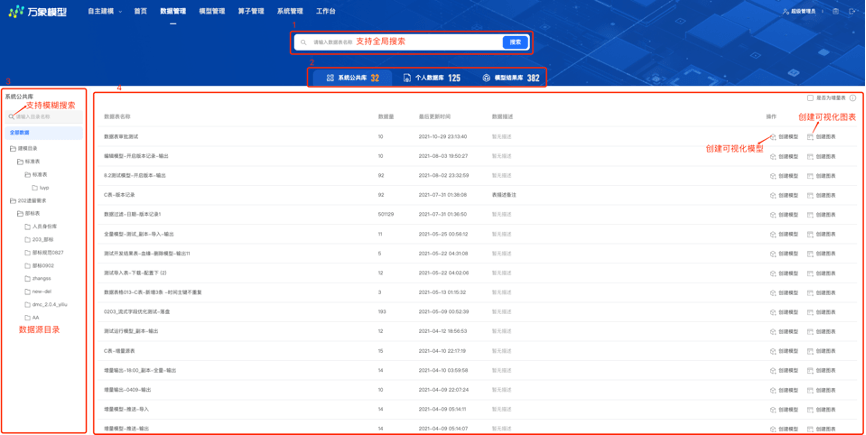Image resolution: width=866 pixels, height=435 pixels.
Task: Click the 最后更新时间 column header
Action: click(435, 116)
